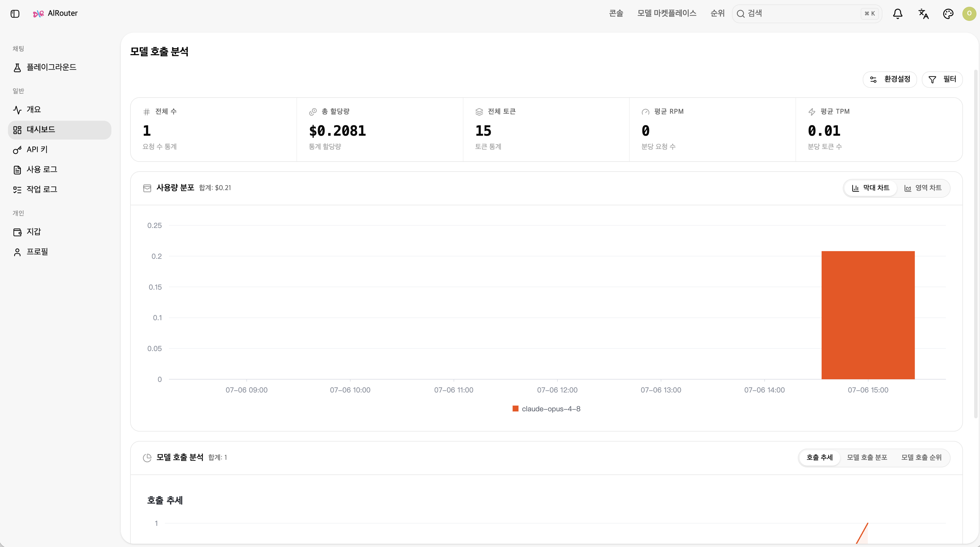The image size is (980, 547).
Task: Open the language translation icon
Action: pyautogui.click(x=923, y=14)
